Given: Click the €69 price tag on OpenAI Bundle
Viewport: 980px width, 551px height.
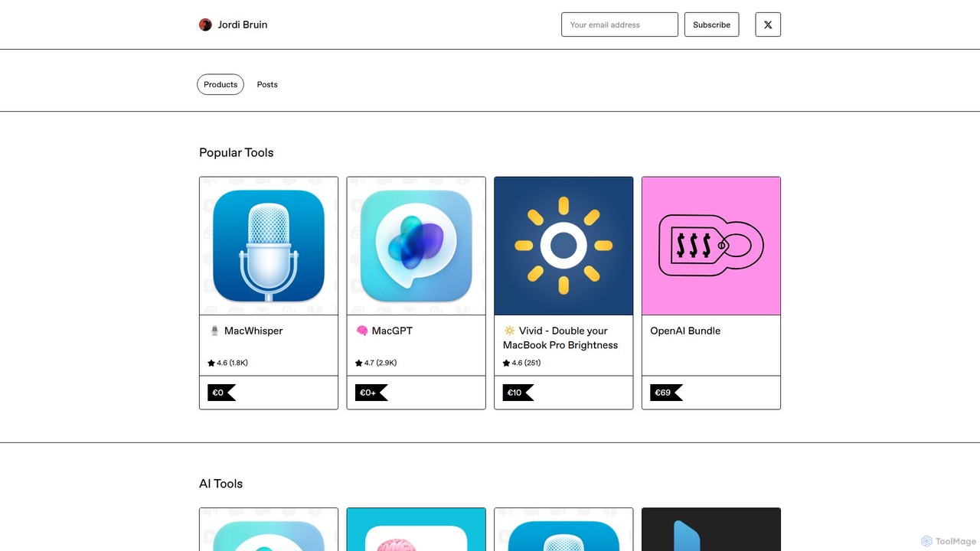Looking at the screenshot, I should (x=666, y=393).
